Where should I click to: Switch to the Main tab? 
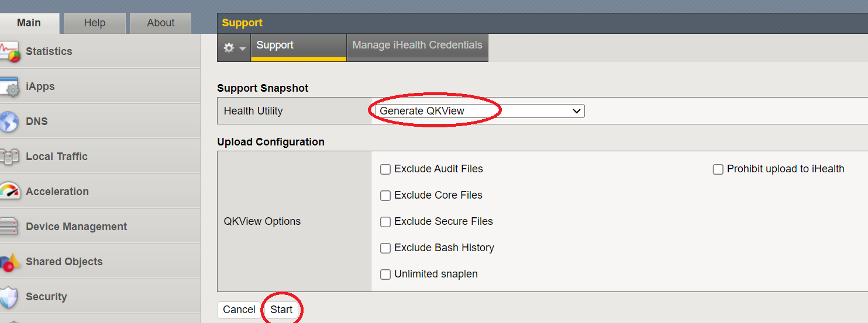[x=29, y=23]
